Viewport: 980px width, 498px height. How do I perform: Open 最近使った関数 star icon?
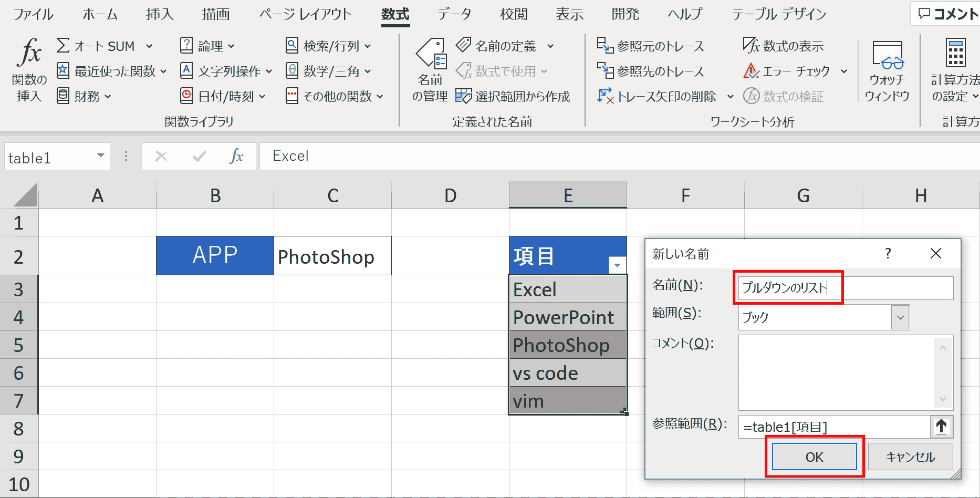(x=63, y=70)
